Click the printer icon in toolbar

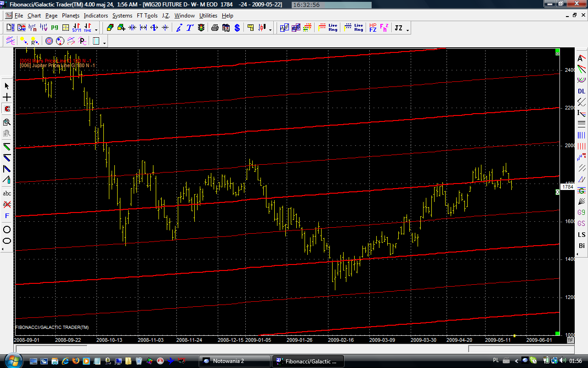(x=215, y=28)
